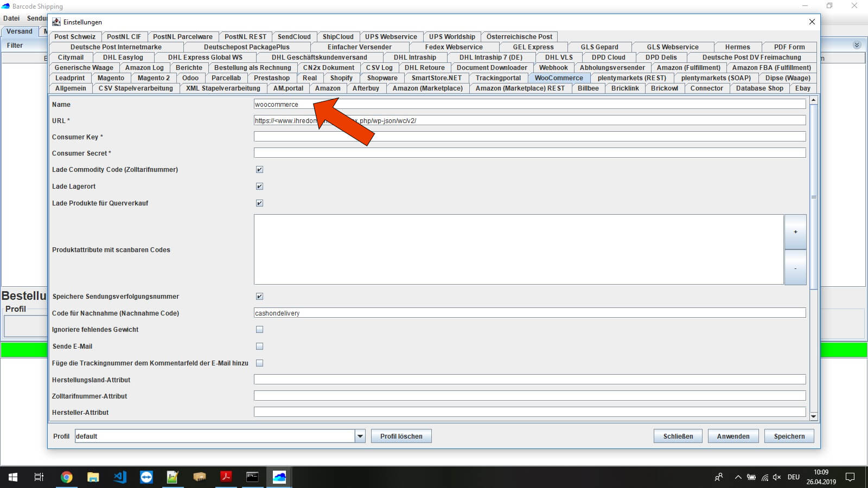Click the Nachnahme Code input field
This screenshot has width=868, height=488.
coord(529,313)
